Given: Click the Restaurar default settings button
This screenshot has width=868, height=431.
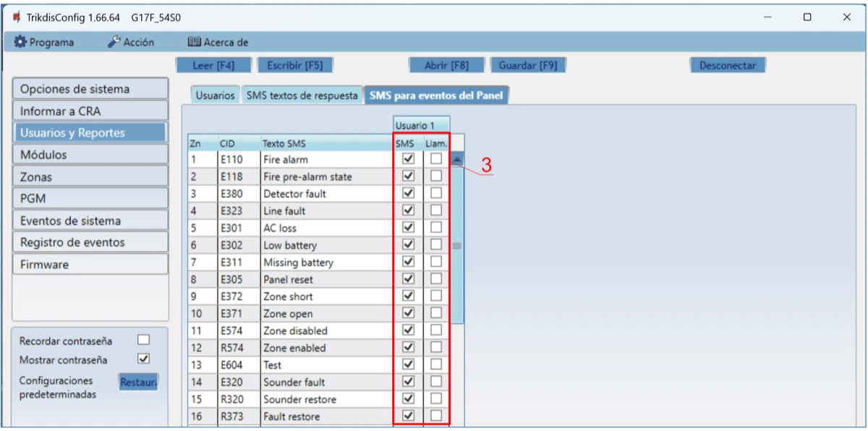Looking at the screenshot, I should [x=138, y=381].
